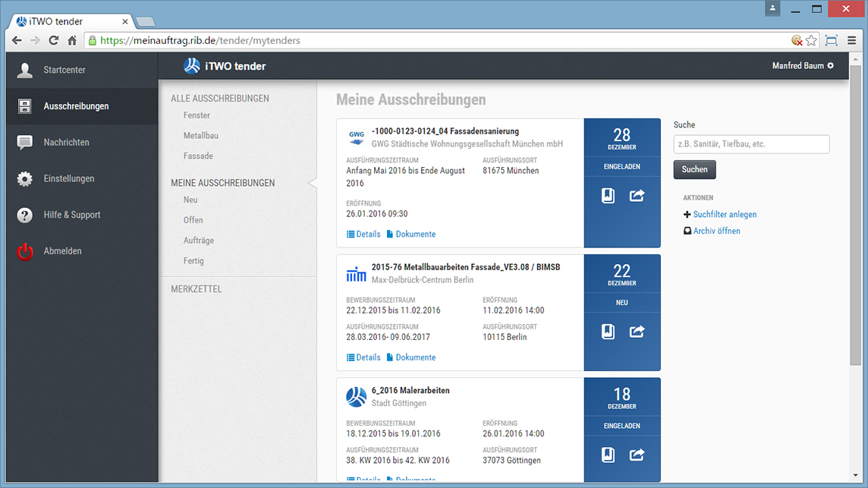Image resolution: width=868 pixels, height=488 pixels.
Task: Bookmark the 6_2016 Malerarbeiten tender
Action: pos(608,455)
